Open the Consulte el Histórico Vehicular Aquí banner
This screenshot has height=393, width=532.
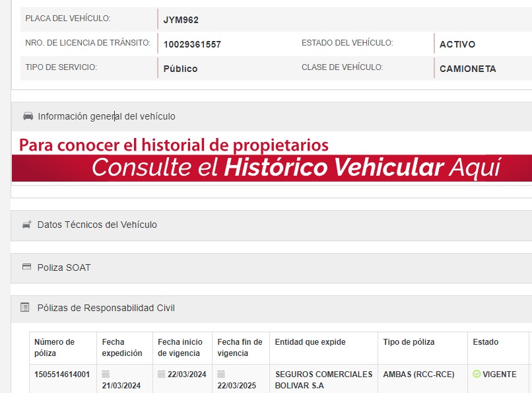pos(296,168)
